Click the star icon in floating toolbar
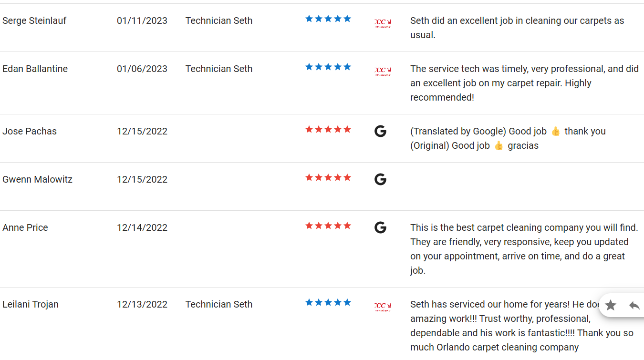 (611, 305)
